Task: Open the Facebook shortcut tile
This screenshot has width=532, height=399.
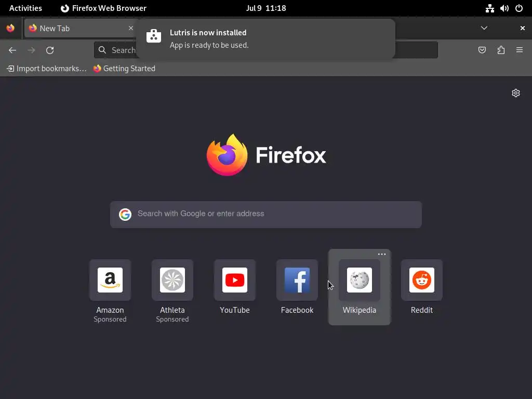Action: [297, 280]
